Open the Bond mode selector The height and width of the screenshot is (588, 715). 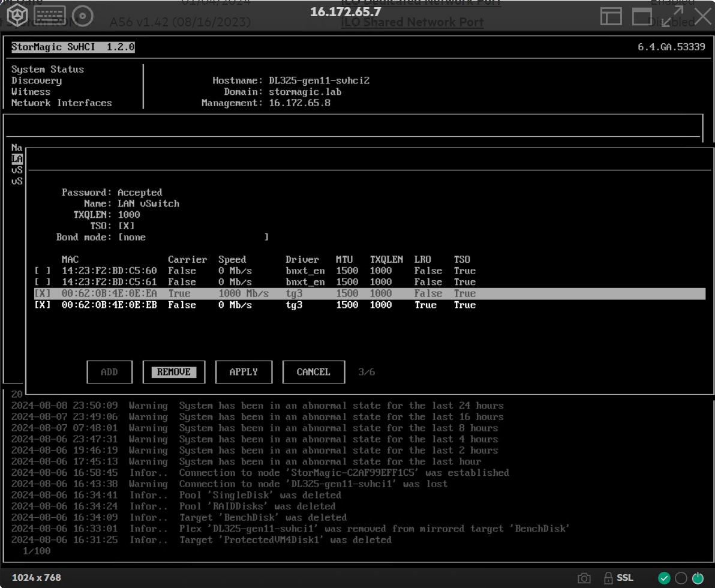(x=193, y=237)
